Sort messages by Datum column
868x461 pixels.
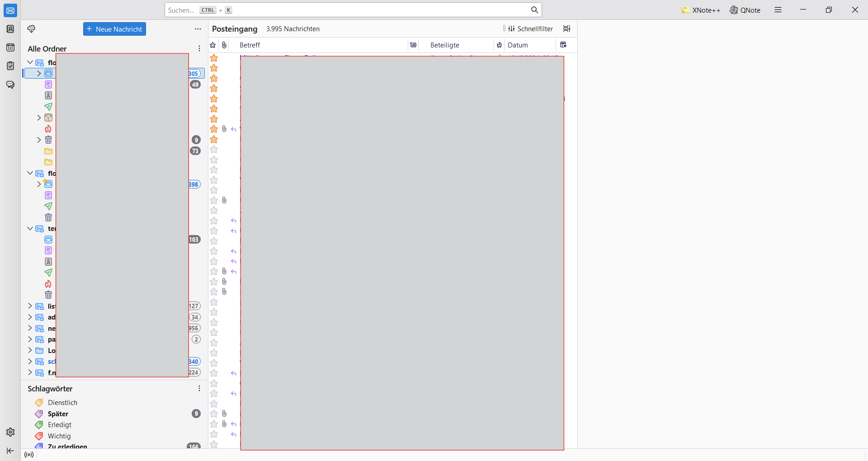(530, 45)
